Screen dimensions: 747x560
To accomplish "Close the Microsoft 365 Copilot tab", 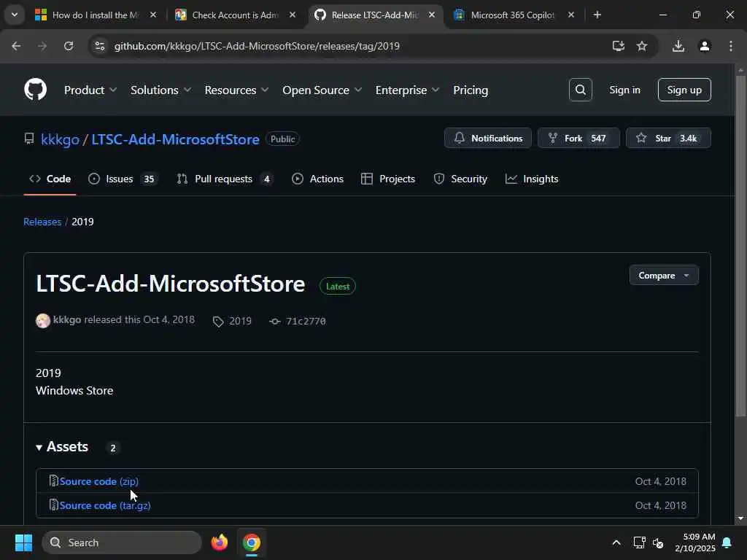I will pos(570,15).
